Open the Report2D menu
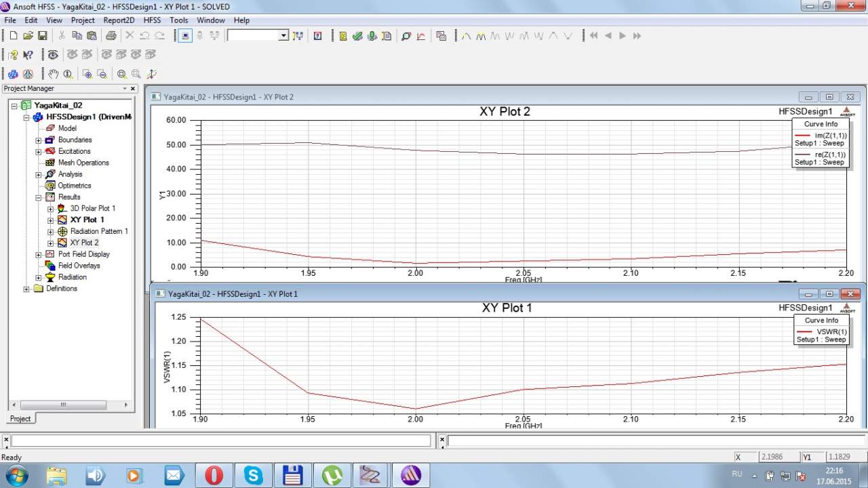 coord(119,20)
